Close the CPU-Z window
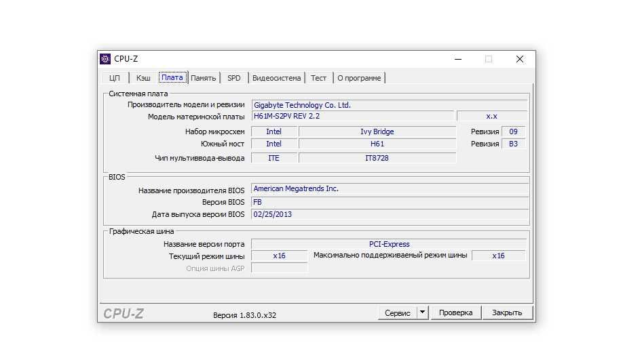This screenshot has height=364, width=621. point(520,59)
